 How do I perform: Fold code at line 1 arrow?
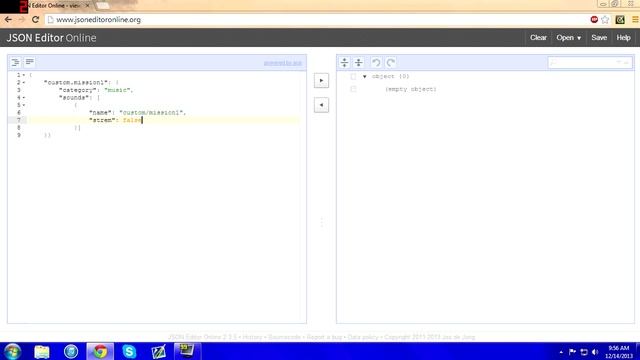(x=24, y=75)
